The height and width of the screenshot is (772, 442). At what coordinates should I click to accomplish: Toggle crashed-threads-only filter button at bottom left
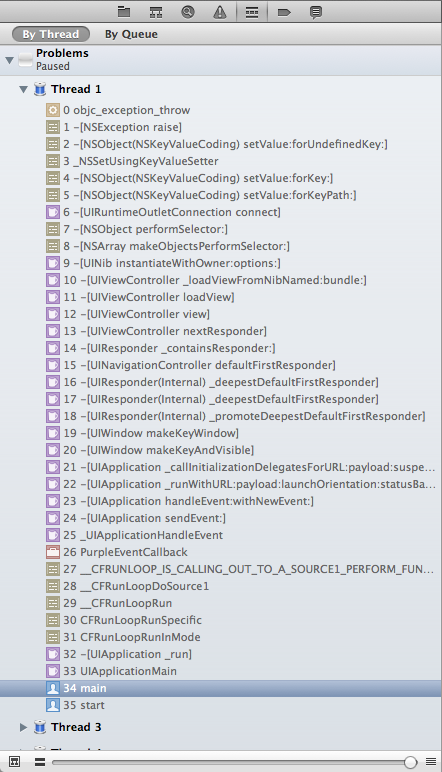tap(14, 762)
